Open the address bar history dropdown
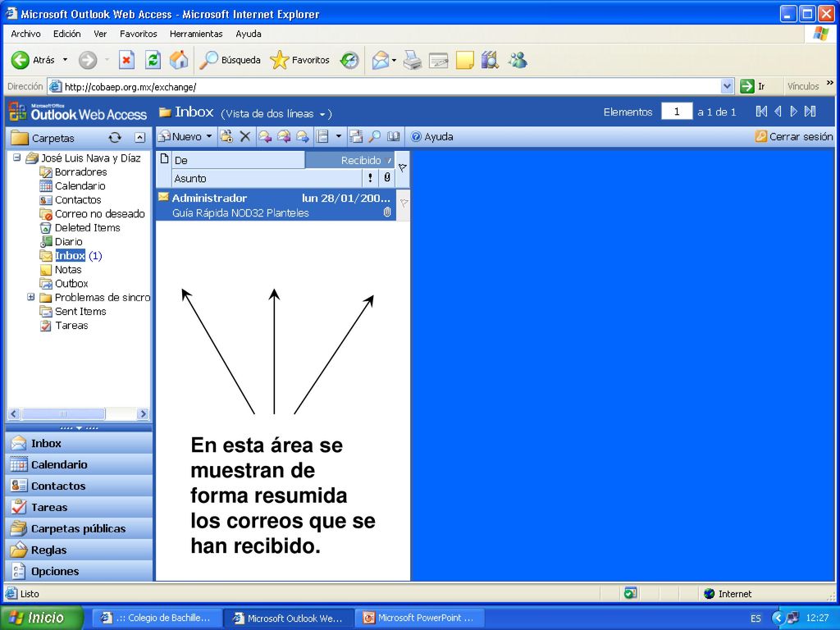The image size is (840, 630). click(x=727, y=86)
